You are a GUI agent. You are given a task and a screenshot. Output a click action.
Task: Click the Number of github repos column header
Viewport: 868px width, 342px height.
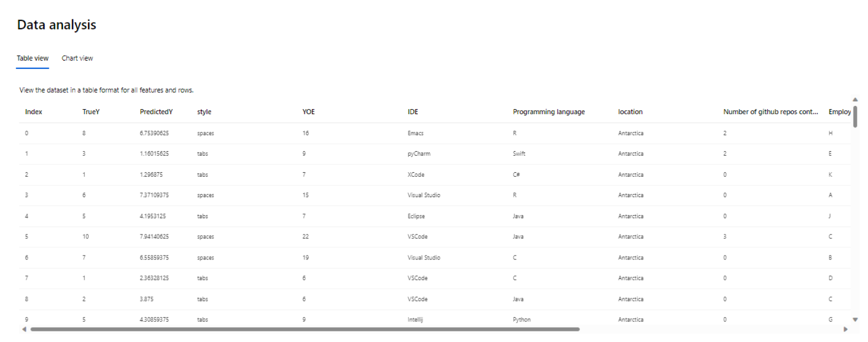click(771, 112)
